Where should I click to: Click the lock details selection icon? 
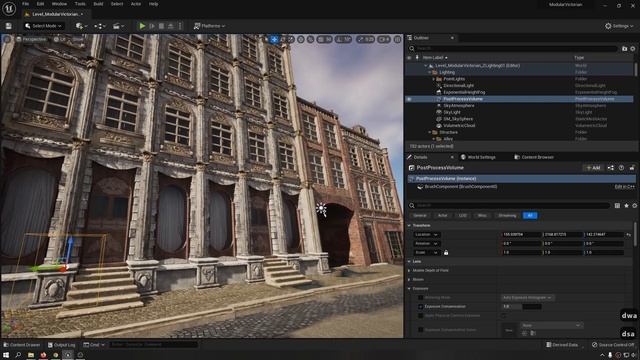[x=632, y=168]
